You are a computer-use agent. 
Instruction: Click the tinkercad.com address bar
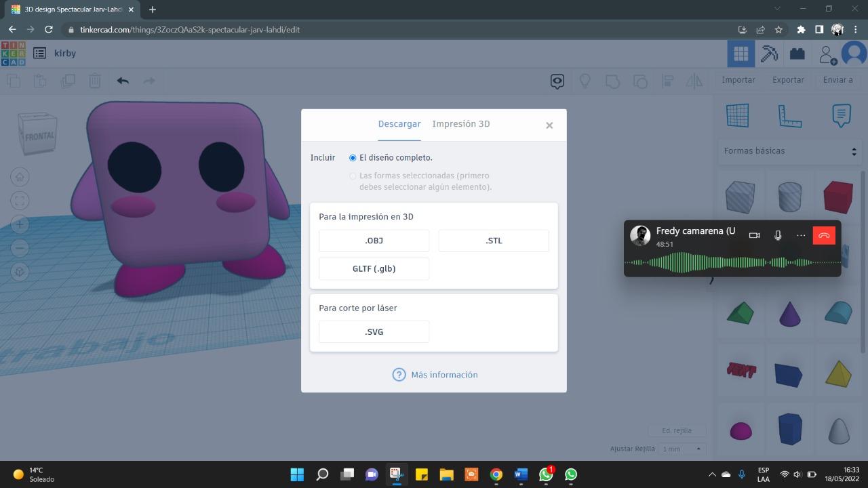point(400,30)
